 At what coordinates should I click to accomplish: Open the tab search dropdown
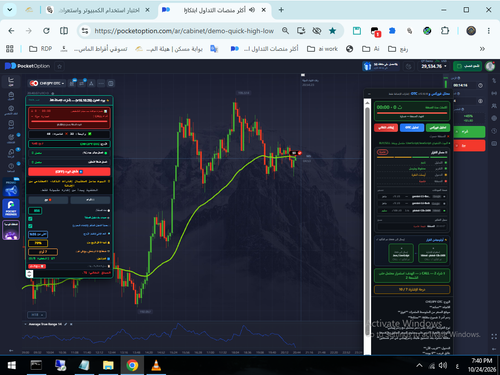click(10, 10)
